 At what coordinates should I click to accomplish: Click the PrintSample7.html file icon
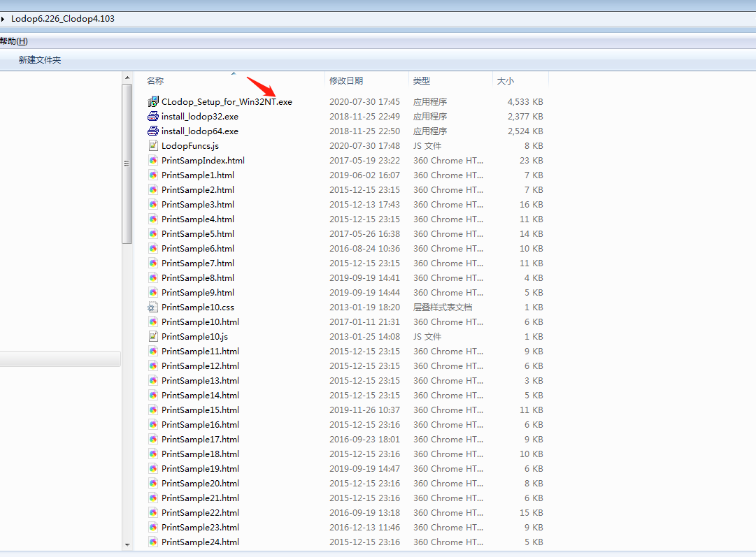pos(153,263)
